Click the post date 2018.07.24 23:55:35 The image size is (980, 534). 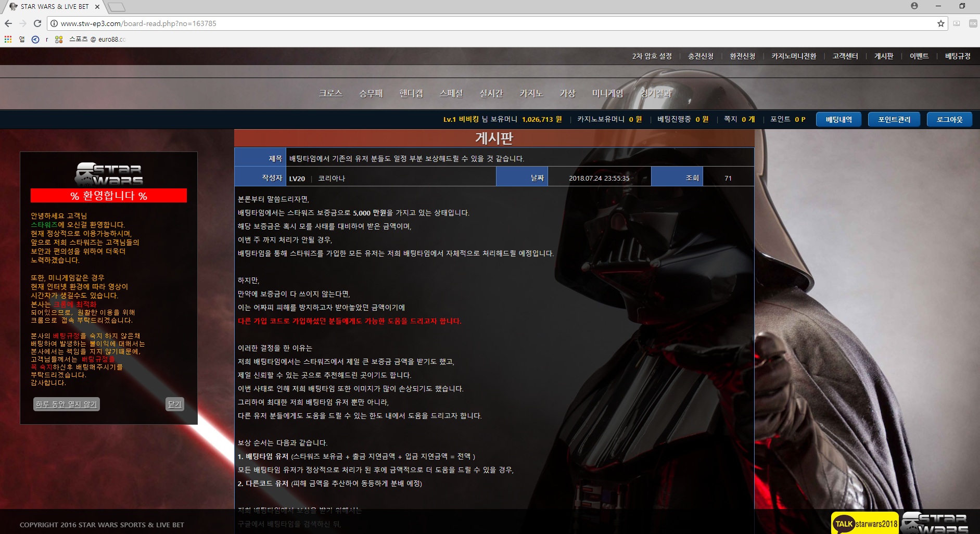click(599, 178)
